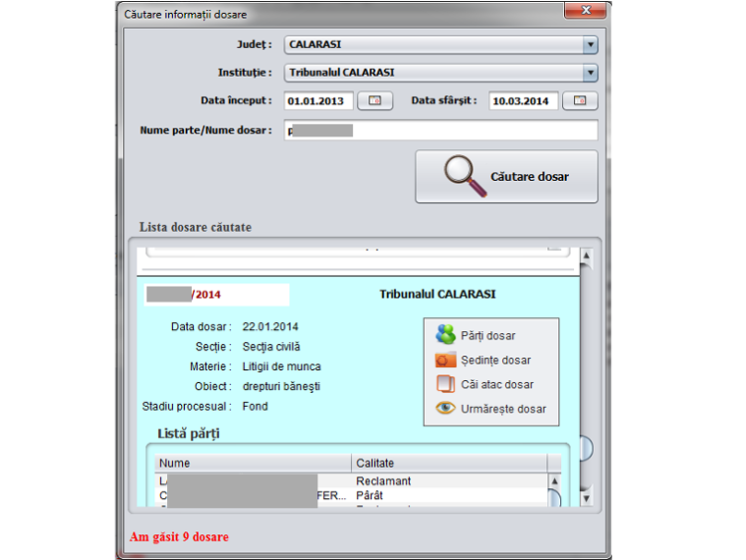Select the Părți dosar menu entry
The width and height of the screenshot is (746, 560).
(488, 336)
